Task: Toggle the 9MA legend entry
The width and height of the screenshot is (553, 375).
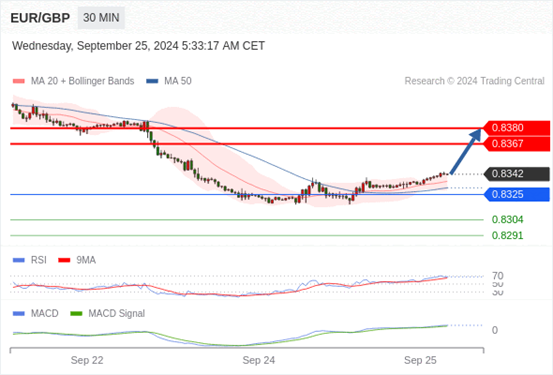Action: [77, 260]
